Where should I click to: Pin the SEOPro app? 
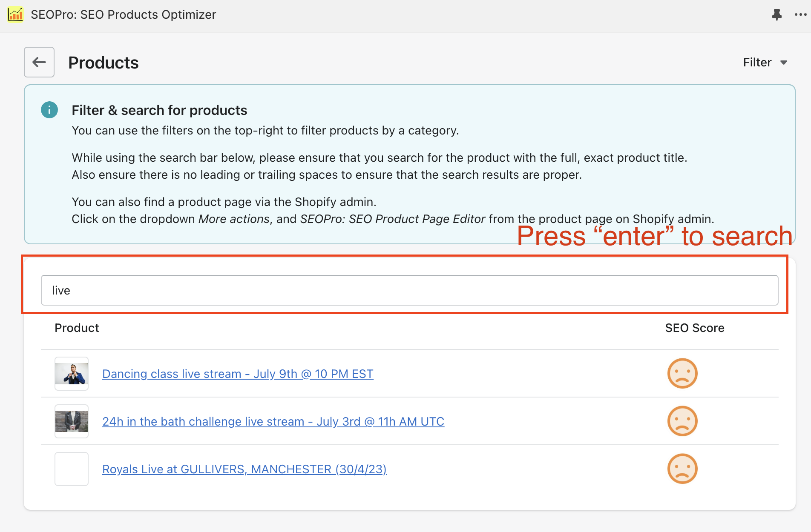[x=776, y=15]
